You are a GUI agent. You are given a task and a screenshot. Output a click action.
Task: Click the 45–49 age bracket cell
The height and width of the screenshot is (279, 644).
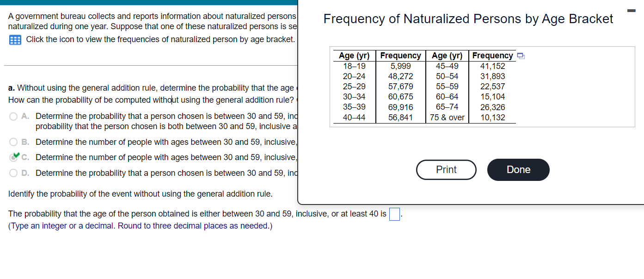click(x=447, y=66)
